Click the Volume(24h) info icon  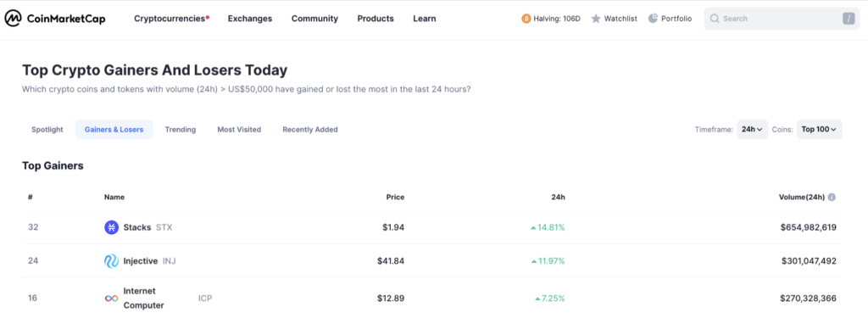click(832, 198)
